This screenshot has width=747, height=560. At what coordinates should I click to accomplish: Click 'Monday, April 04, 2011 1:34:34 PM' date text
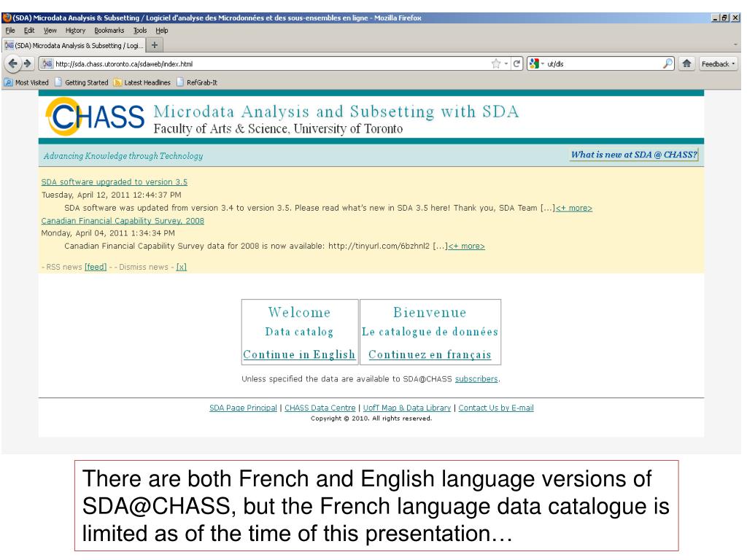[108, 233]
